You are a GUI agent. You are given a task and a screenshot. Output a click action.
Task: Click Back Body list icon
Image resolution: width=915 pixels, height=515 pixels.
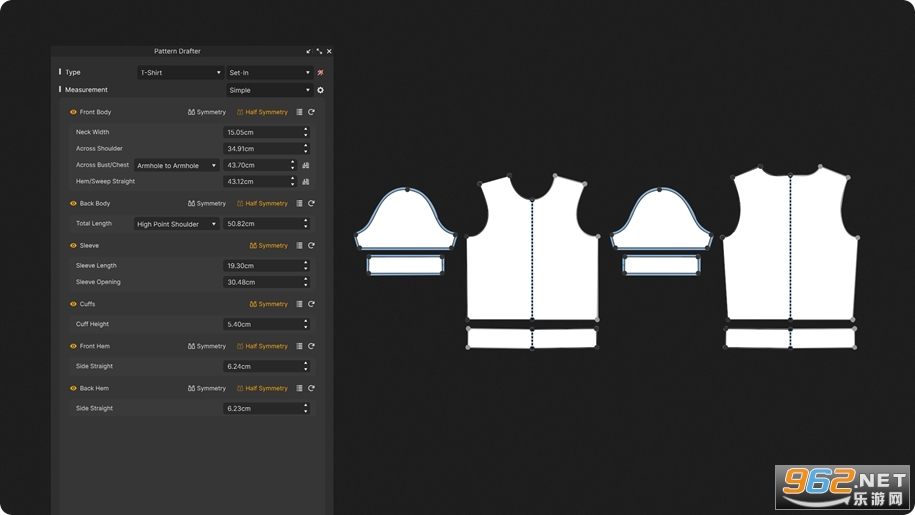[299, 204]
